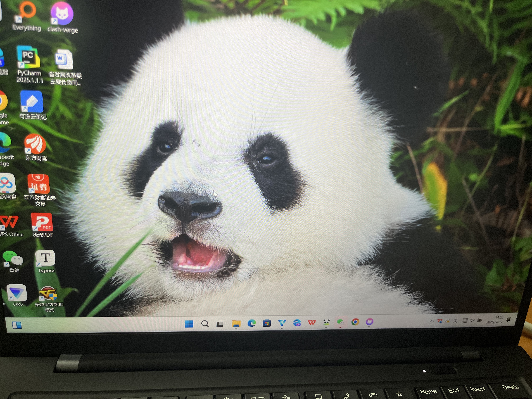Open the 东方财富证券交易 desktop icon
The width and height of the screenshot is (532, 399).
(x=39, y=184)
